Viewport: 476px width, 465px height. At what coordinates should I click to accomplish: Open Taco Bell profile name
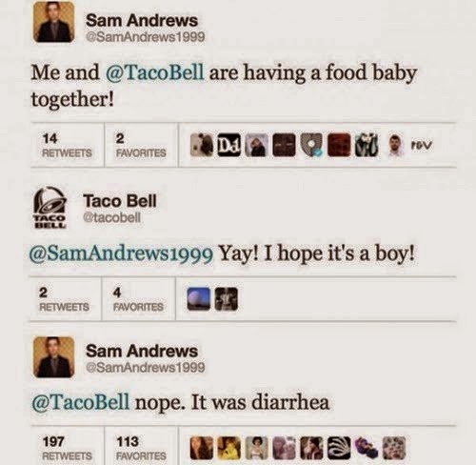120,201
